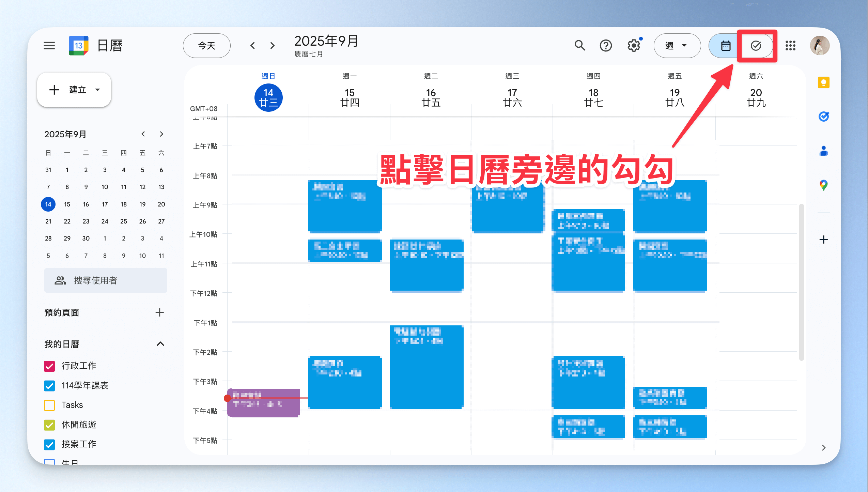Open Google Keep in side panel
The width and height of the screenshot is (868, 492).
click(823, 82)
